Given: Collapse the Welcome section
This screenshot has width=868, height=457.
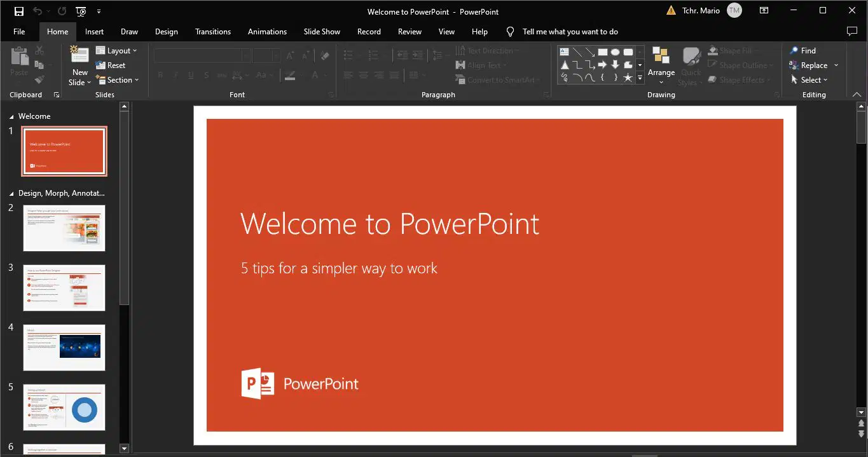Looking at the screenshot, I should [11, 117].
